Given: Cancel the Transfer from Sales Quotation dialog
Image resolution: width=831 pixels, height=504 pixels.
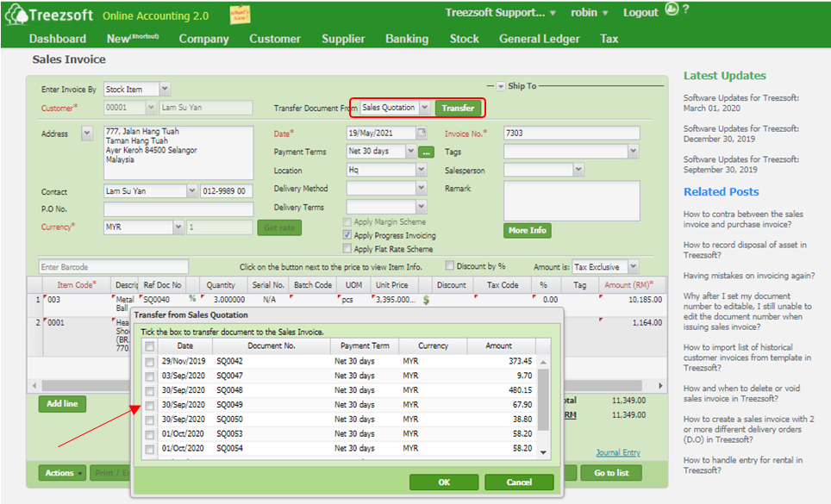Looking at the screenshot, I should click(519, 482).
